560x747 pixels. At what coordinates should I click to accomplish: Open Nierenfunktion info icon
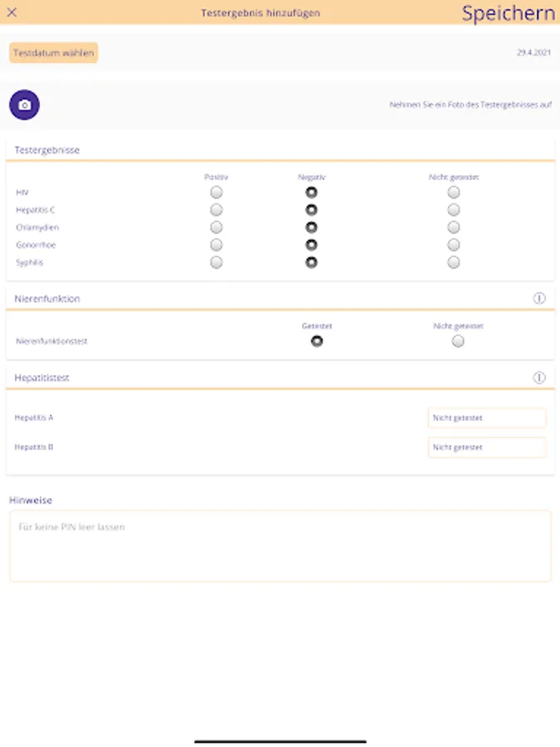(539, 299)
